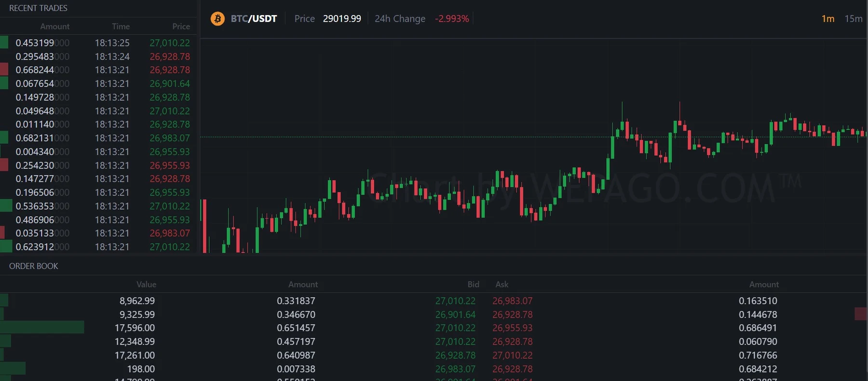Click ask price 26,983.07 in order book

point(513,301)
